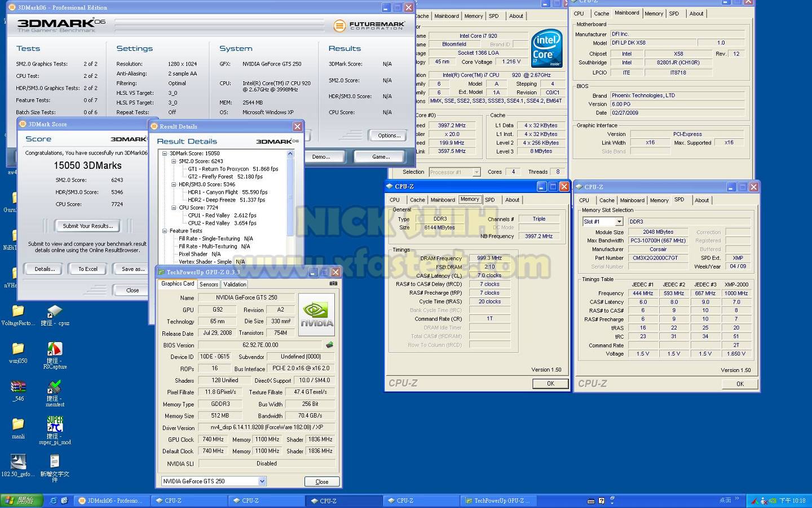Select GT1 - Return To Proxycon result row

[x=233, y=169]
